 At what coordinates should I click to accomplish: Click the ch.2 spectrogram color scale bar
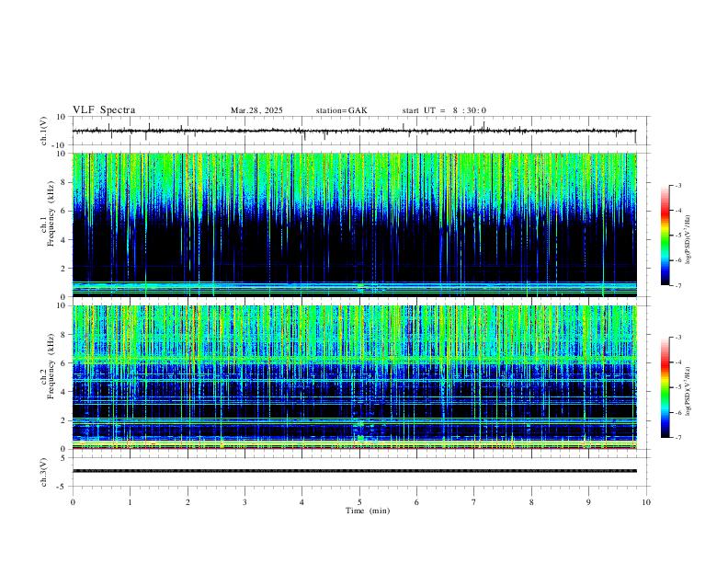[x=665, y=387]
